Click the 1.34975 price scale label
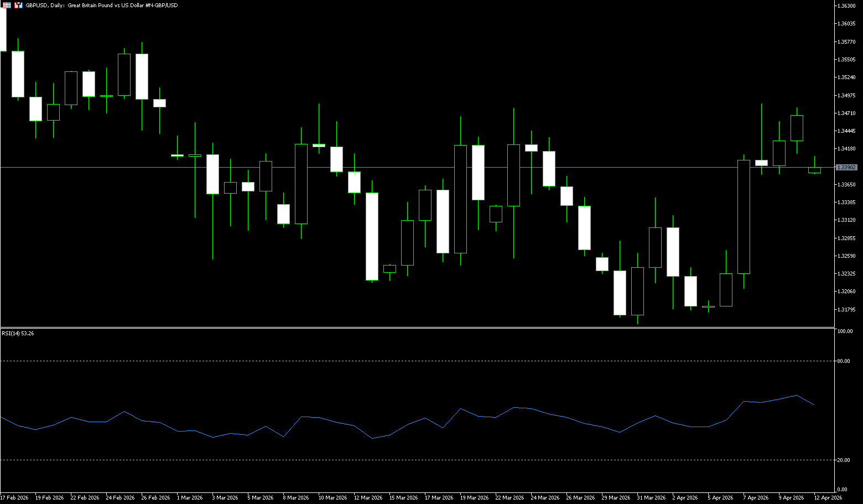This screenshot has height=504, width=863. click(846, 95)
